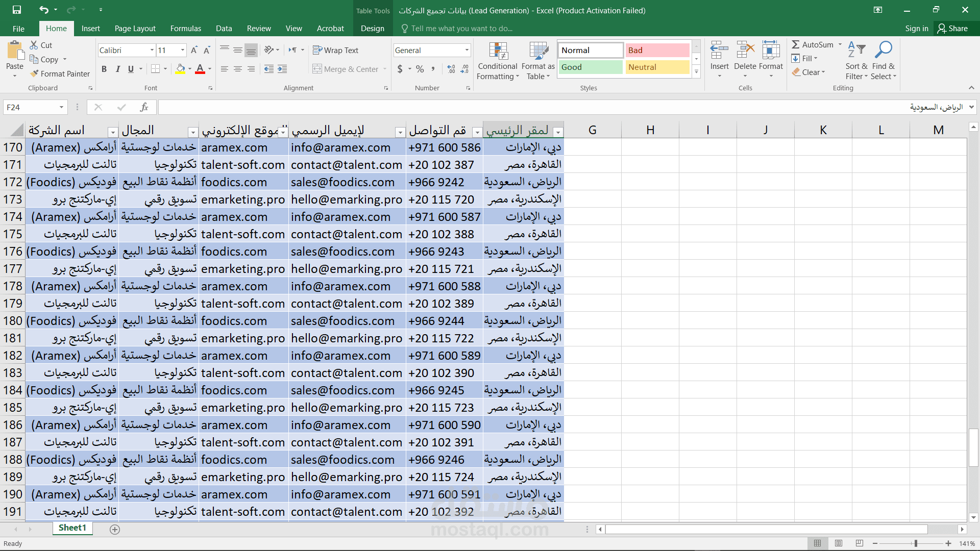Apply Accounting Number Format dollar sign
This screenshot has width=980, height=551.
[400, 69]
